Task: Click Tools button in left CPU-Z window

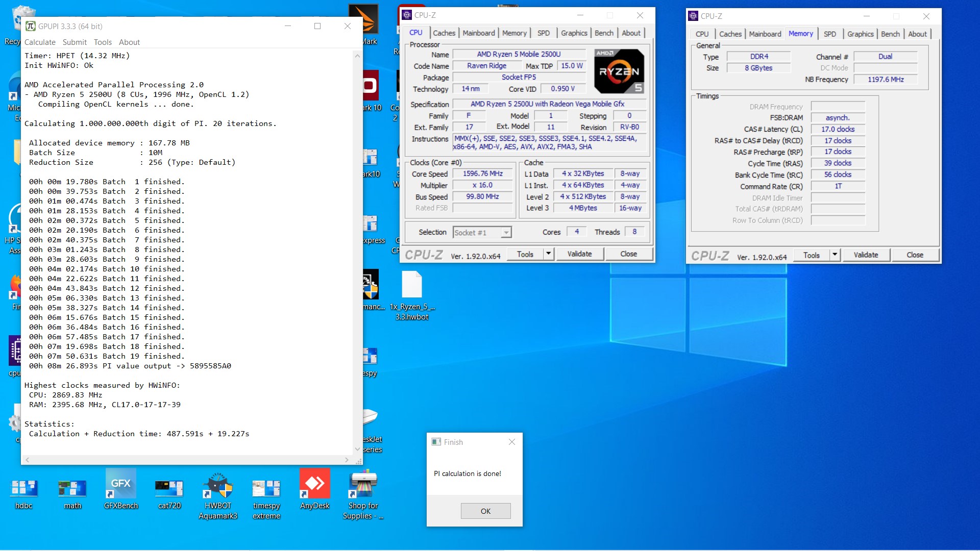Action: click(525, 254)
